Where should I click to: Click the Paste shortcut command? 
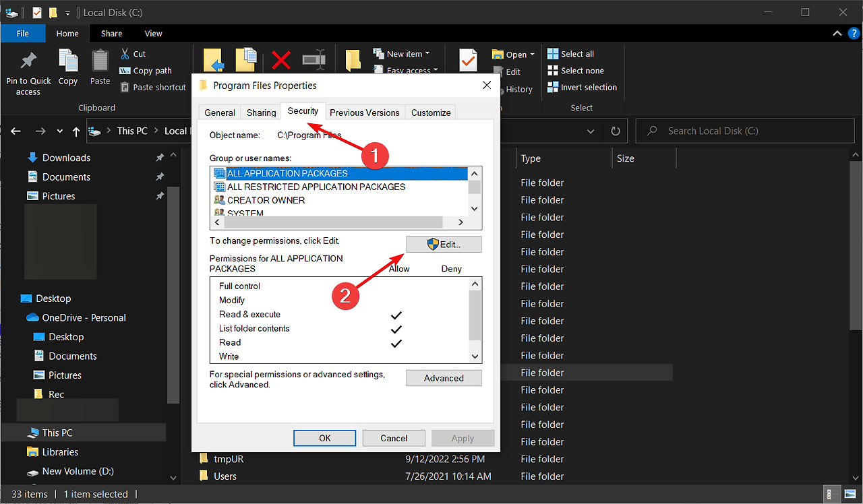pos(153,87)
